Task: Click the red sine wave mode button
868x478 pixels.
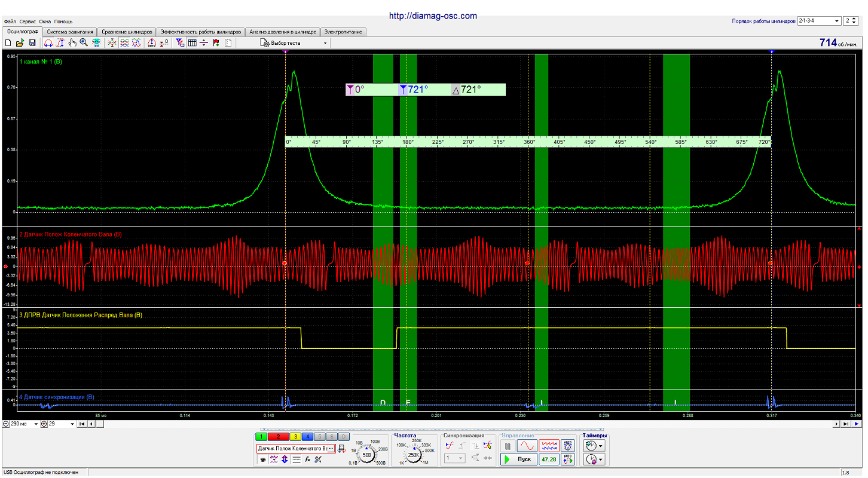Action: (x=527, y=446)
